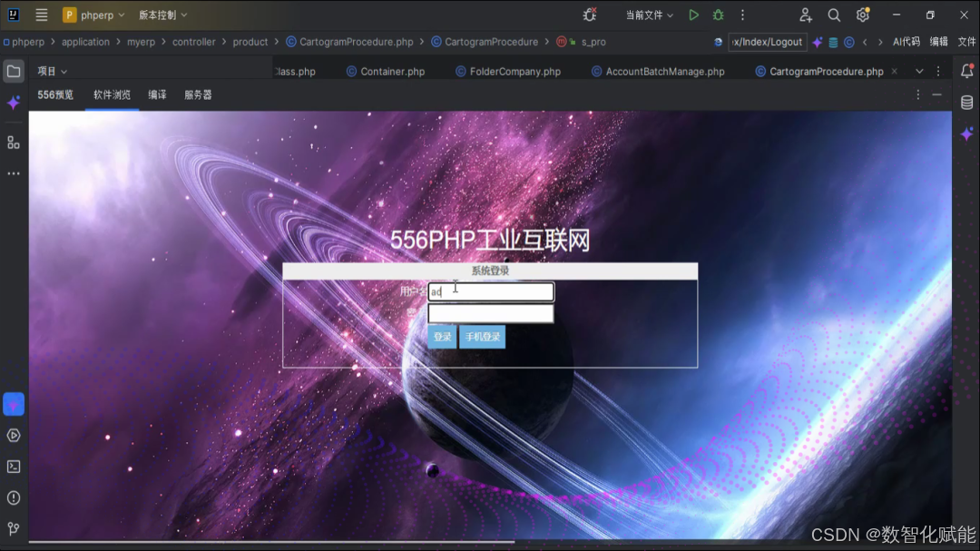This screenshot has width=980, height=551.
Task: Open the phperp project dropdown
Action: pos(93,15)
